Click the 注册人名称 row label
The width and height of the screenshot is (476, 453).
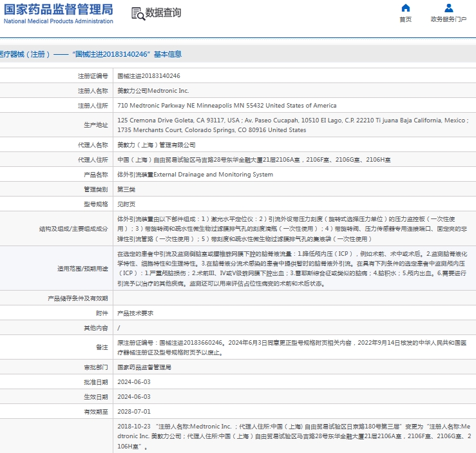click(x=93, y=91)
